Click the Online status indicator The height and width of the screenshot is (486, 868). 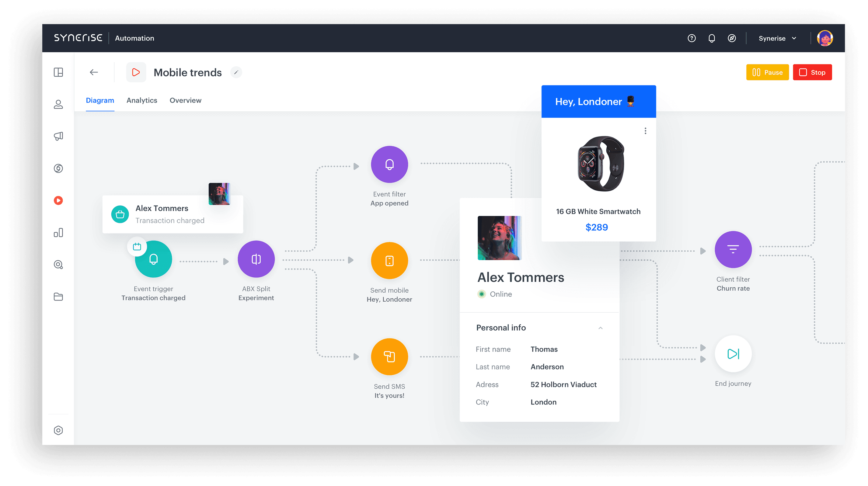tap(482, 294)
